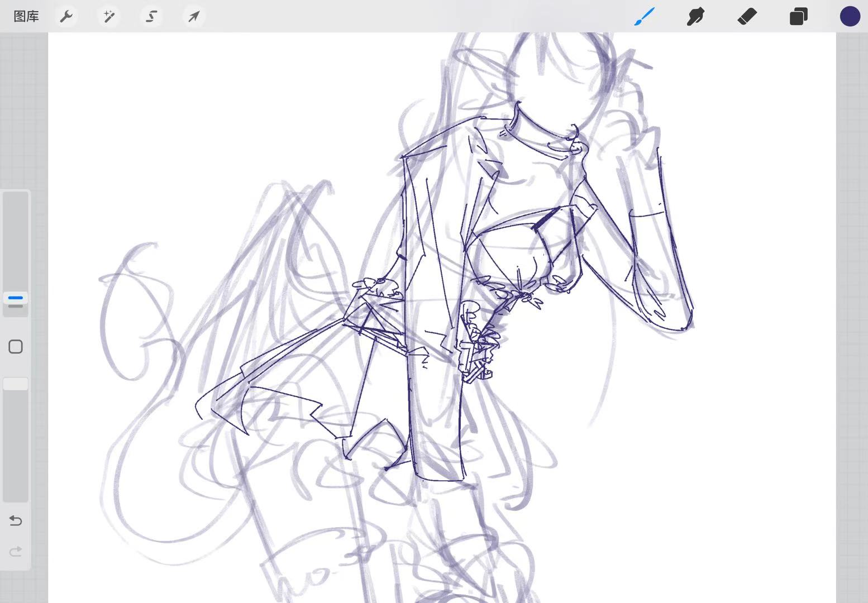
Task: Open the Adjustments magic wand menu
Action: (x=109, y=17)
